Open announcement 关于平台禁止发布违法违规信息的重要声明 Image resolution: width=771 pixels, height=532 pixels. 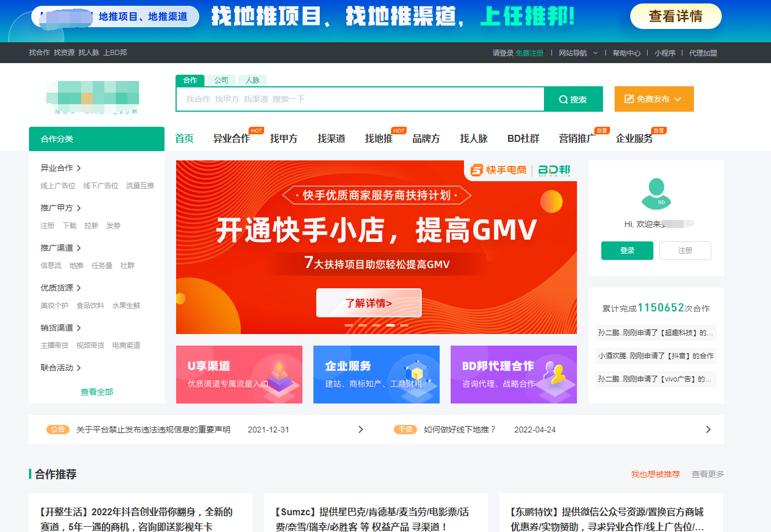click(154, 430)
